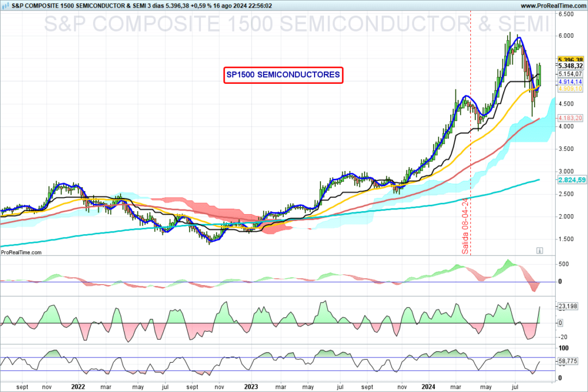The image size is (588, 392).
Task: Click the 100 level on bottom indicator axis
Action: click(x=564, y=348)
